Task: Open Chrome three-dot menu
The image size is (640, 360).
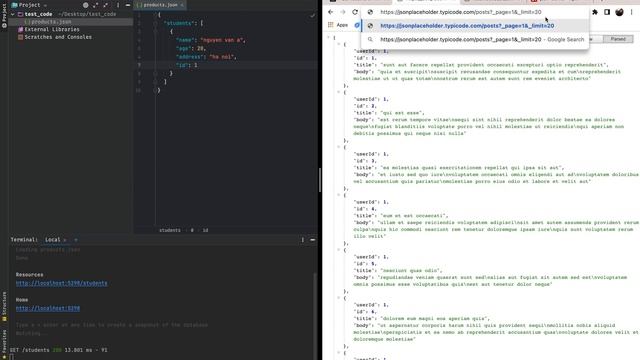Action: tap(631, 12)
